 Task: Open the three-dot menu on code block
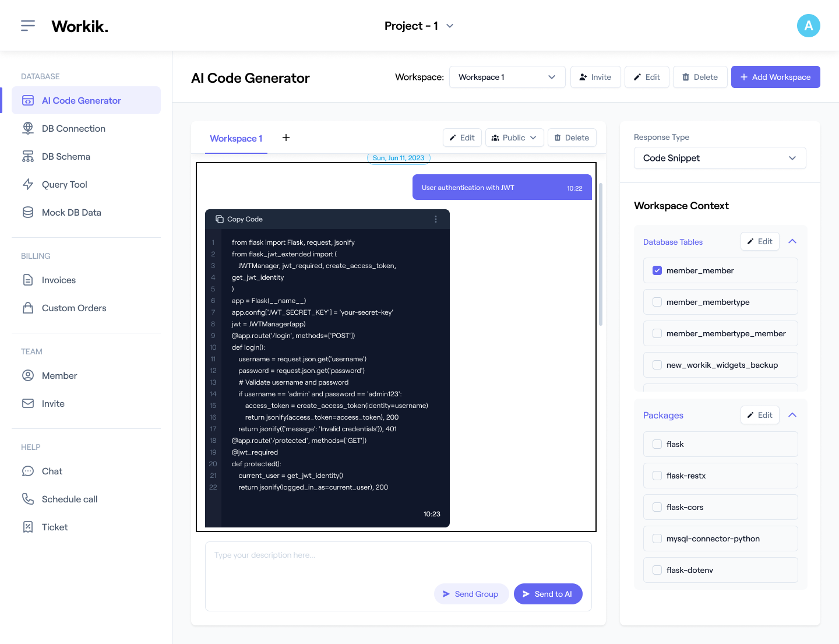click(435, 219)
